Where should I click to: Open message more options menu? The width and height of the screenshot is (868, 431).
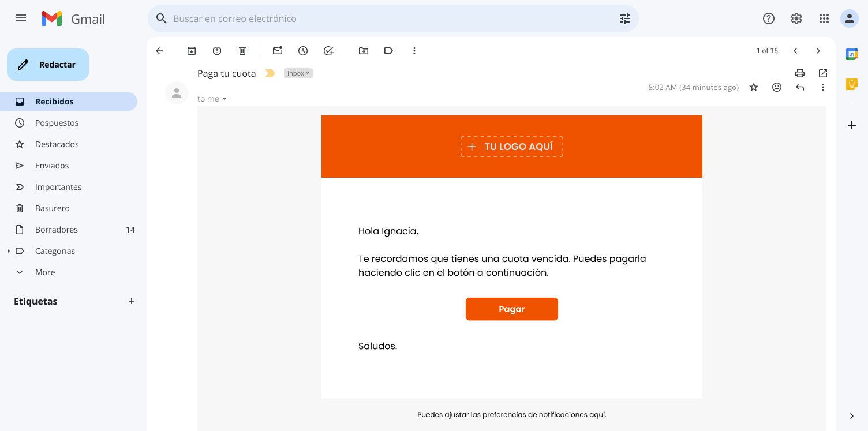point(823,87)
